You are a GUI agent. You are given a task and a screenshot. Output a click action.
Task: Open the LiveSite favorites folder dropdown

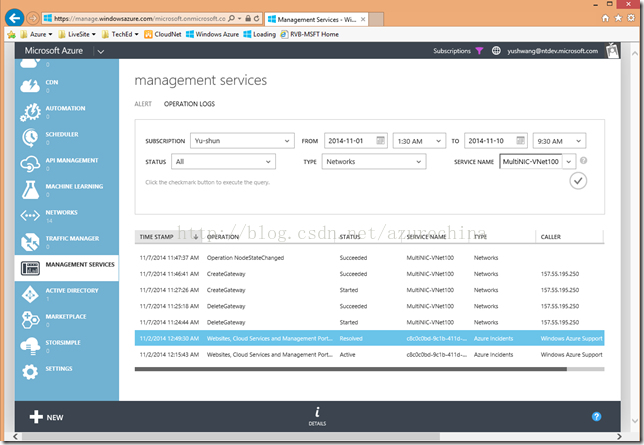[77, 34]
